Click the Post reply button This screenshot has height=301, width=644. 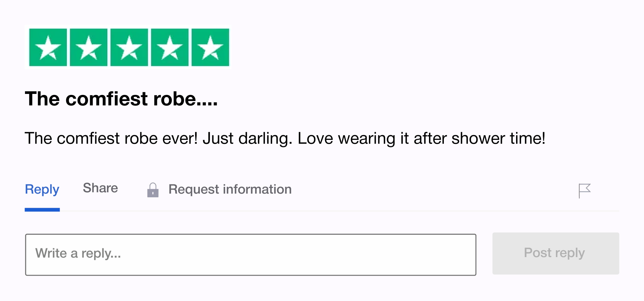[x=556, y=253]
